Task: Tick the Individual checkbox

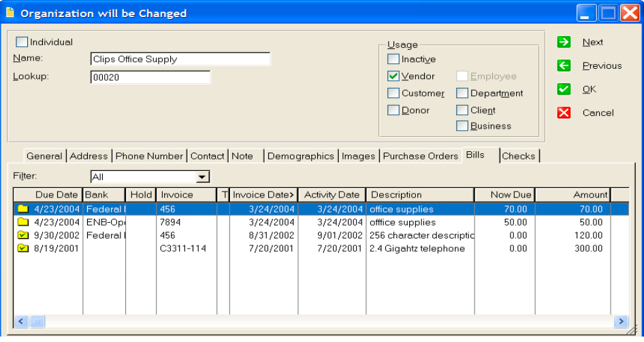Action: pos(22,42)
